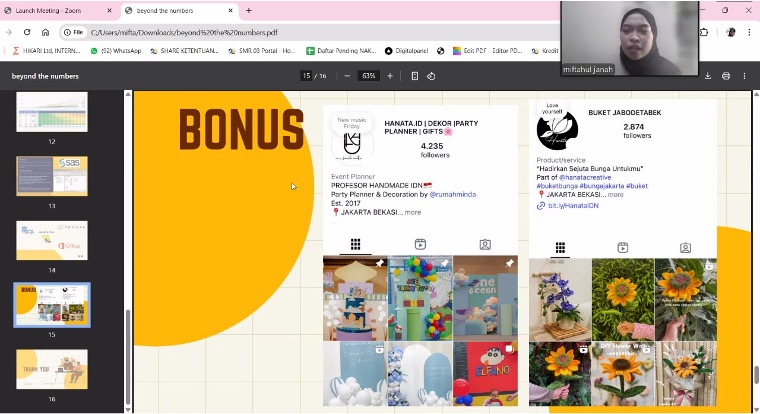Screen dimensions: 760x414
Task: Click the fit to page icon
Action: click(415, 76)
